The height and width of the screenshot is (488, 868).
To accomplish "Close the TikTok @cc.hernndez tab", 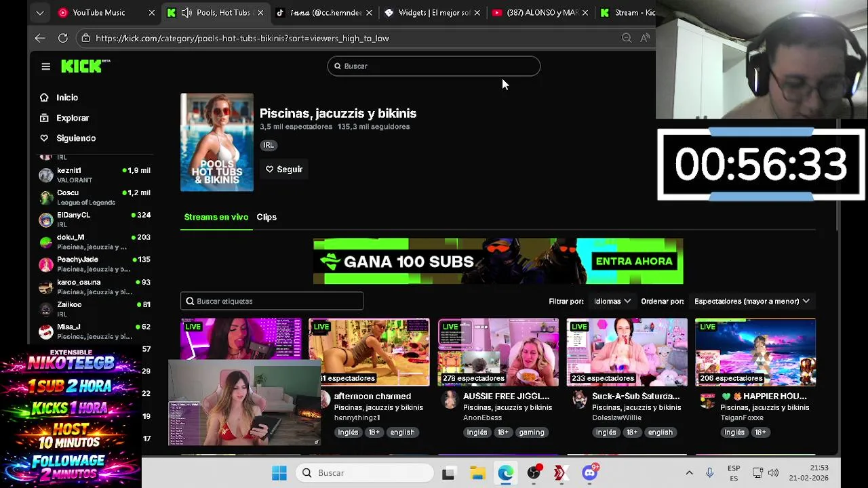I will (370, 12).
